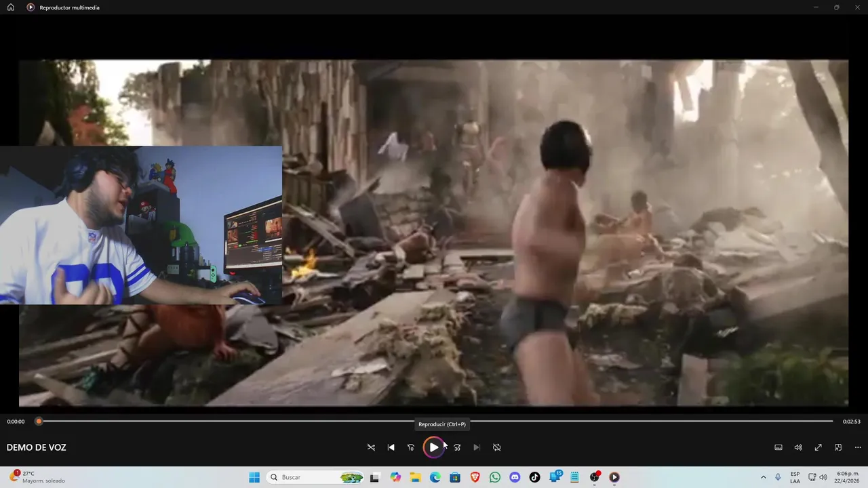Open Microsoft Store from the taskbar
The image size is (868, 488).
455,477
